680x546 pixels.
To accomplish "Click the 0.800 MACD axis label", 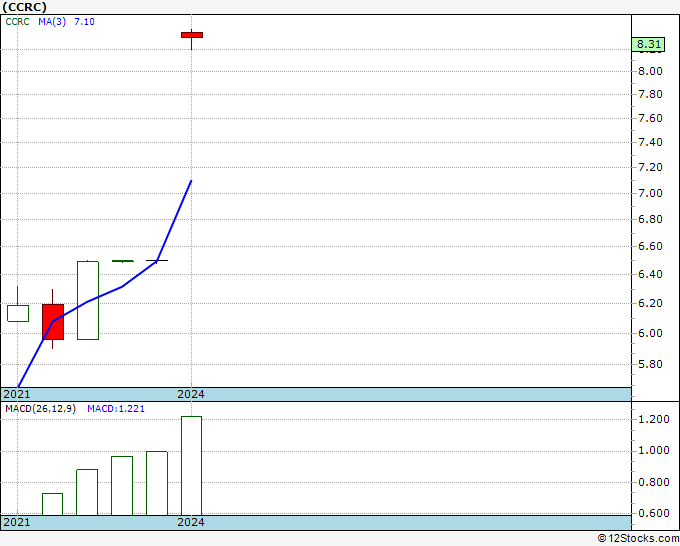I will [654, 482].
